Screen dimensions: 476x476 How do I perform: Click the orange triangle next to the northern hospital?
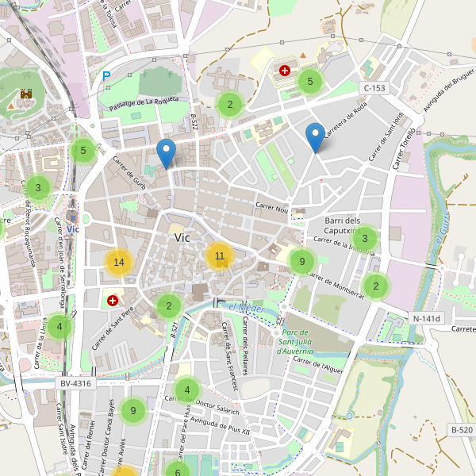(303, 56)
